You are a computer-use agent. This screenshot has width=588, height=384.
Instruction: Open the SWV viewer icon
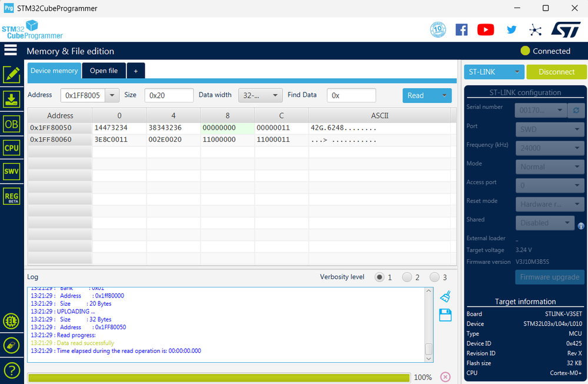(12, 171)
